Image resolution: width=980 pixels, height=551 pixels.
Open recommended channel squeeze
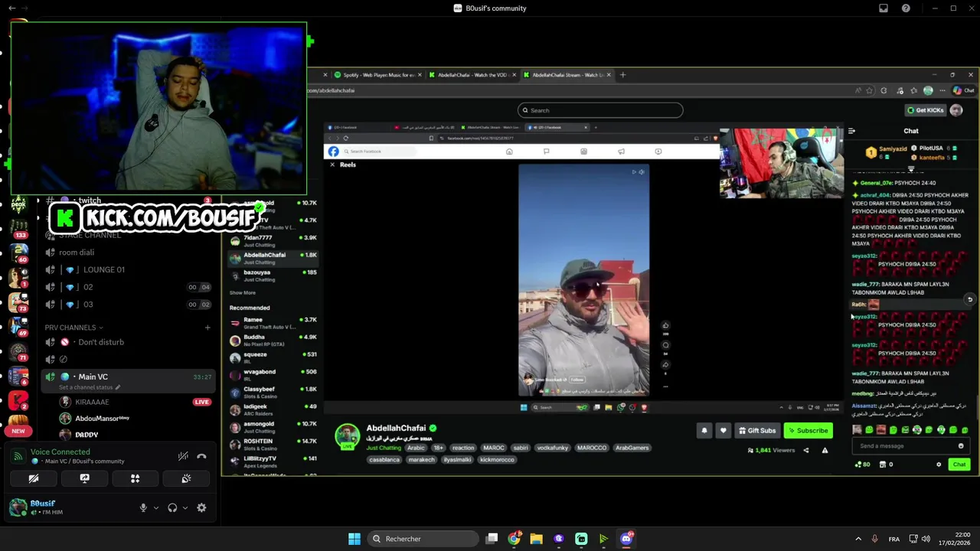click(273, 358)
